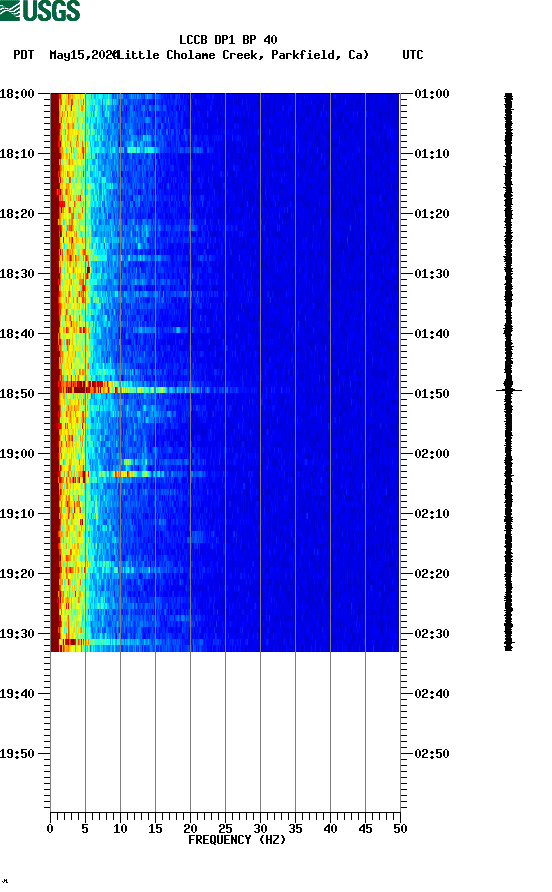
Task: Click the '01:00' UTC time label
Action: [432, 94]
